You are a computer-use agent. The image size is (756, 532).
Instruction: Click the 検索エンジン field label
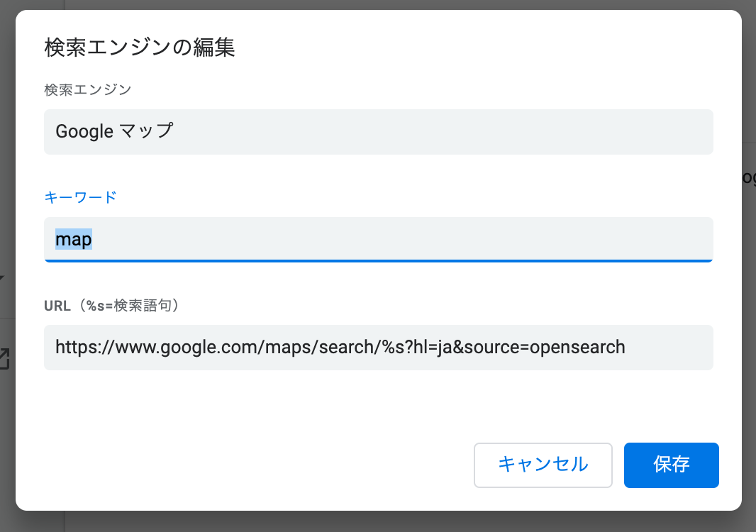[x=88, y=89]
